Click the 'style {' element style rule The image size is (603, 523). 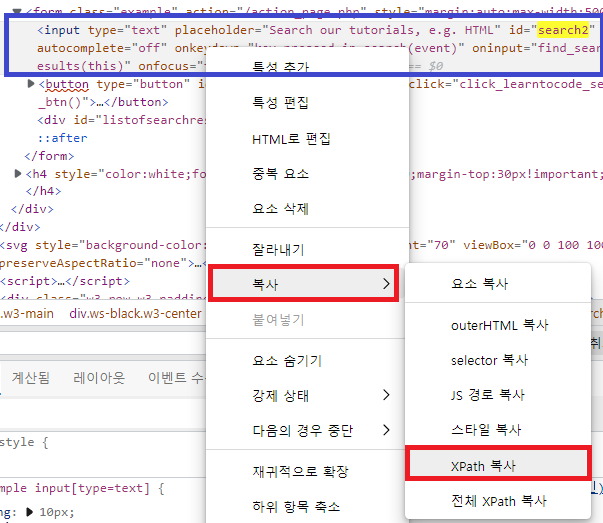coord(24,442)
